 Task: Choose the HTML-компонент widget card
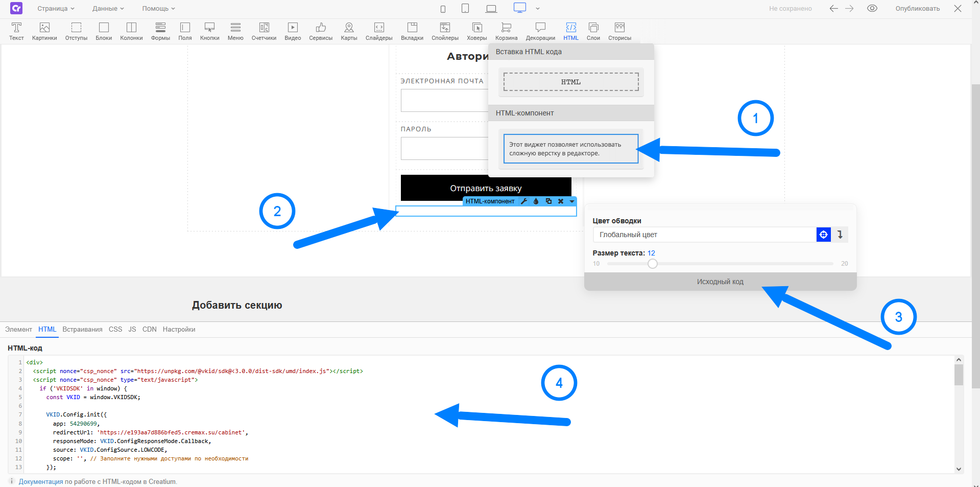[571, 149]
